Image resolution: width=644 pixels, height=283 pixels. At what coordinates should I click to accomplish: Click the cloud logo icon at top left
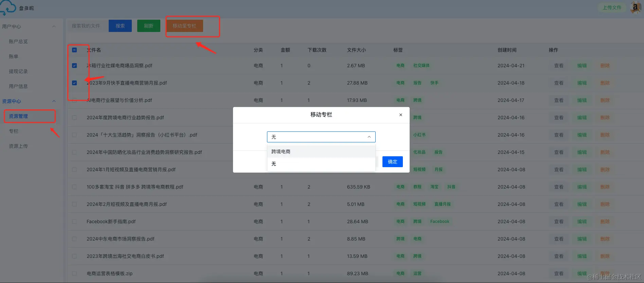7,7
